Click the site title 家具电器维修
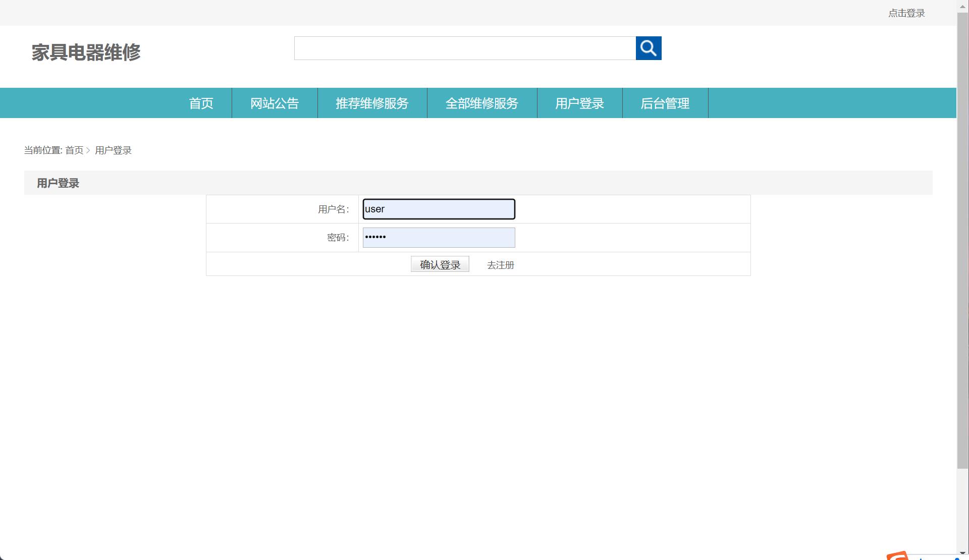This screenshot has width=969, height=560. coord(86,52)
